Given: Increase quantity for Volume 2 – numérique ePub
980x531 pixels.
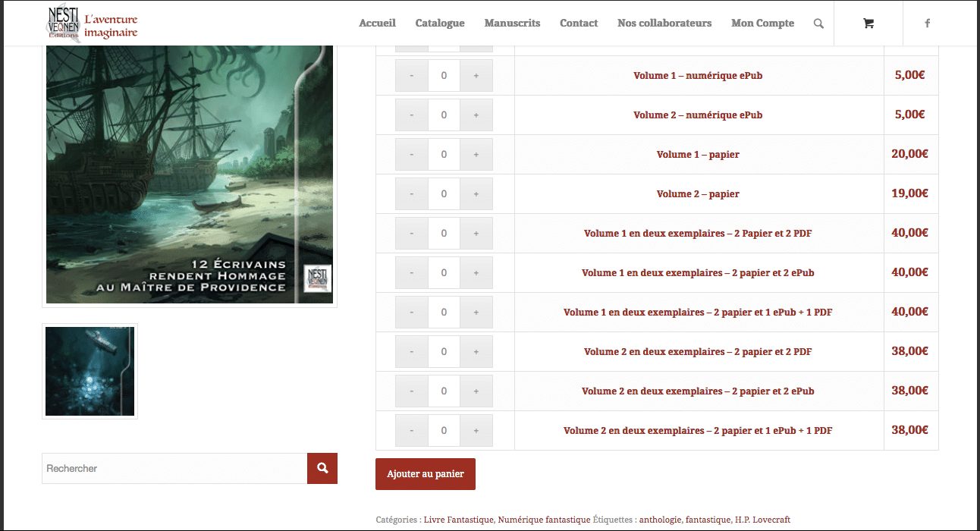Looking at the screenshot, I should click(x=476, y=115).
